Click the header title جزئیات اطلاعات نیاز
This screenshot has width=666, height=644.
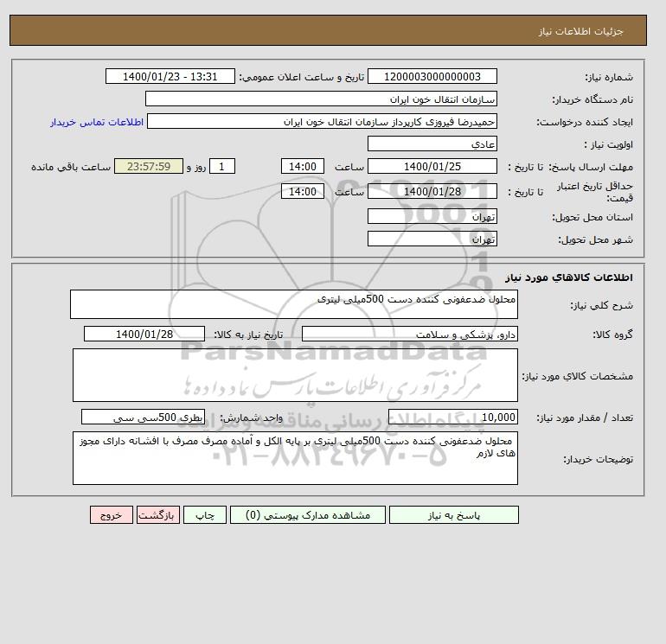click(580, 31)
